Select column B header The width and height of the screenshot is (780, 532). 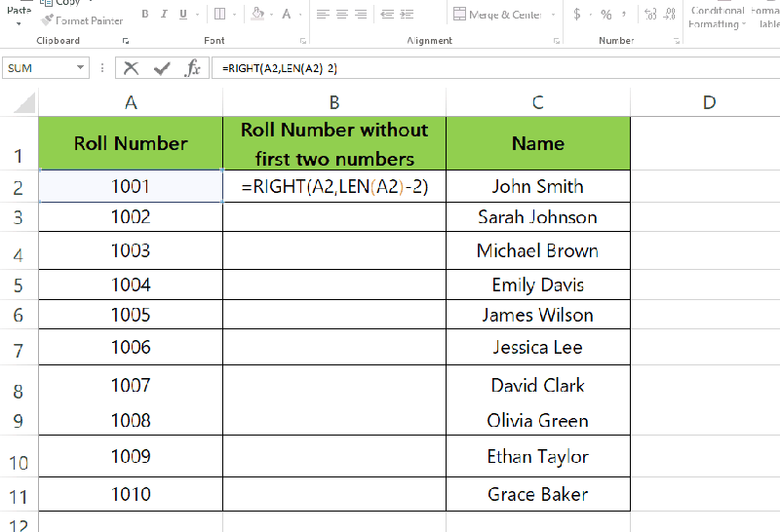coord(334,102)
